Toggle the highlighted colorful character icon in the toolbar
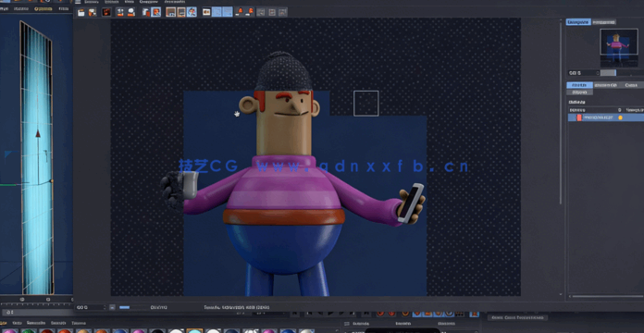Screen dimensions: 644x333 pos(192,12)
